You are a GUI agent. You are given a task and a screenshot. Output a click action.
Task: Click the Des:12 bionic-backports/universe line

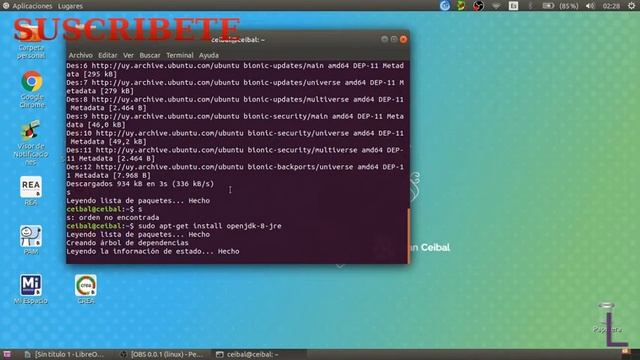point(235,171)
